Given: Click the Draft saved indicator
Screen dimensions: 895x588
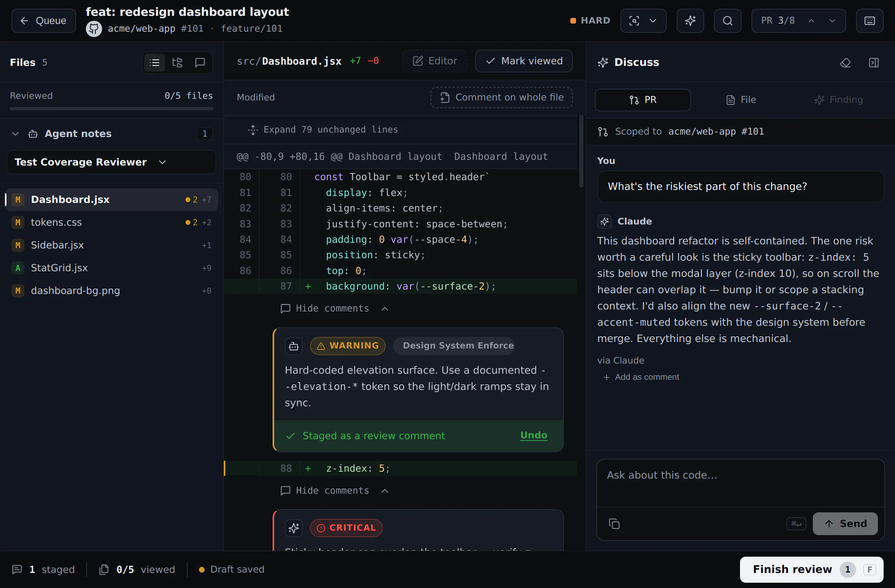Looking at the screenshot, I should 231,570.
